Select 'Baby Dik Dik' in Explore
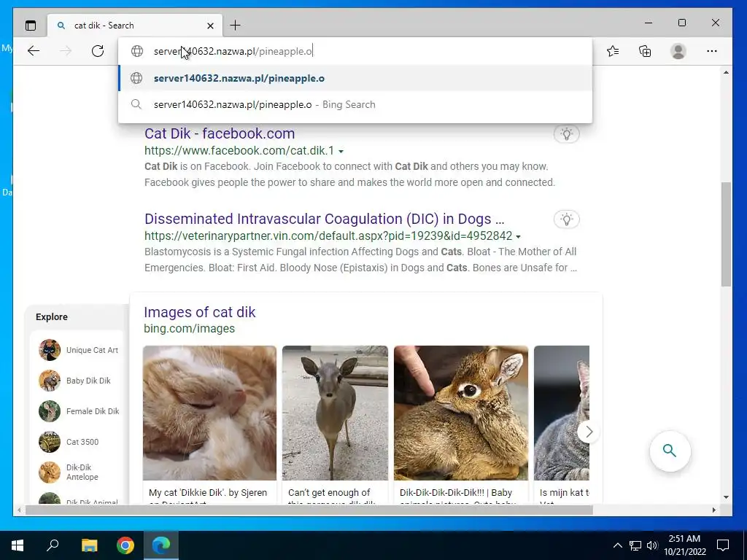The image size is (747, 560). coord(75,381)
